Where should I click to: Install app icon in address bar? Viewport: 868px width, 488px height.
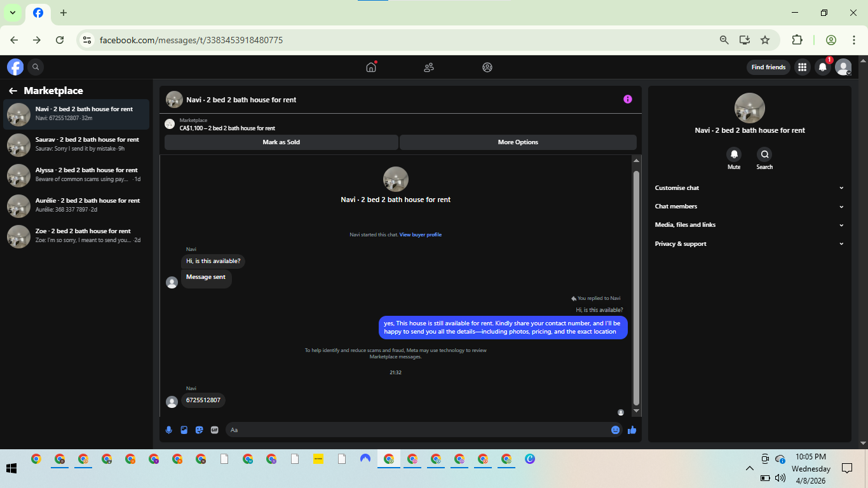(x=745, y=40)
